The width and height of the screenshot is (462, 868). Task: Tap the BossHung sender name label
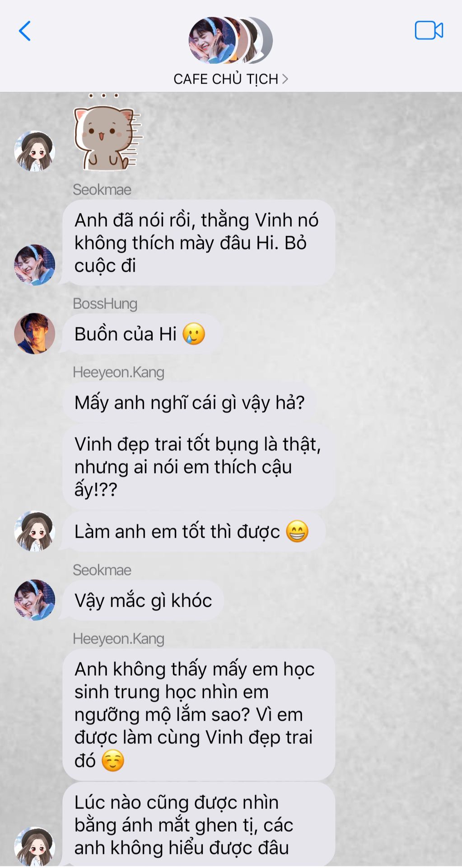pyautogui.click(x=105, y=303)
